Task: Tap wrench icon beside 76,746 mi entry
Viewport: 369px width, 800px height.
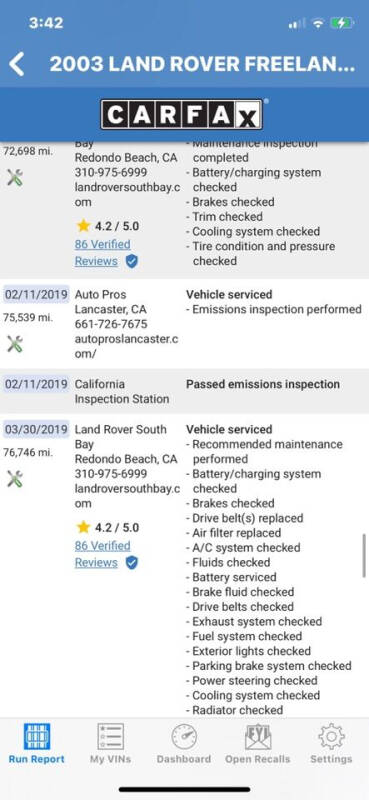Action: [15, 479]
